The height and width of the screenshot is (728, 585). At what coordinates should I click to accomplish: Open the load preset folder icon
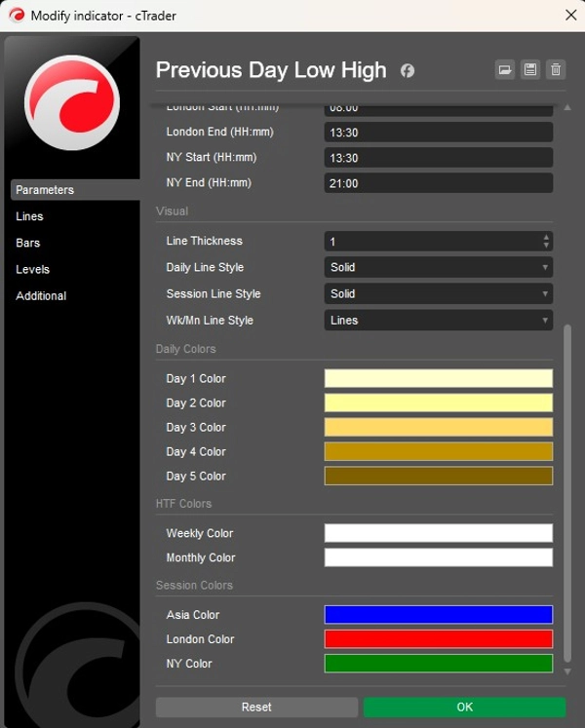pyautogui.click(x=505, y=70)
